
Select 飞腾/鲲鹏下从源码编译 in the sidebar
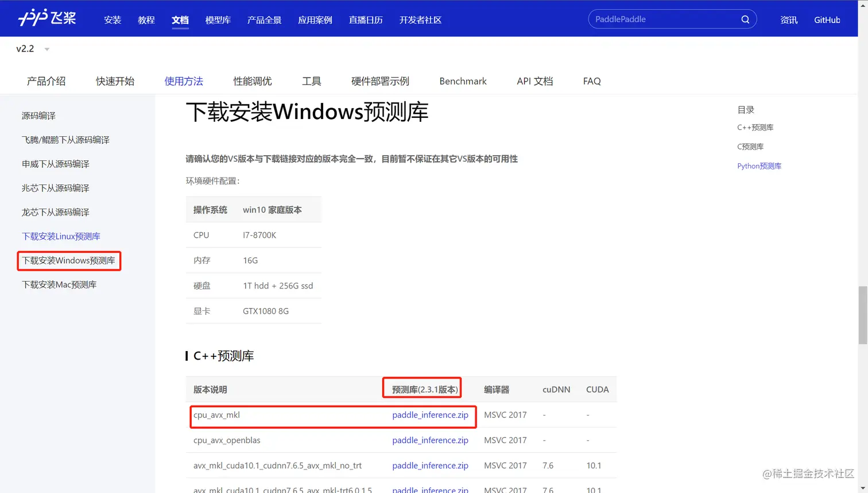pyautogui.click(x=65, y=140)
